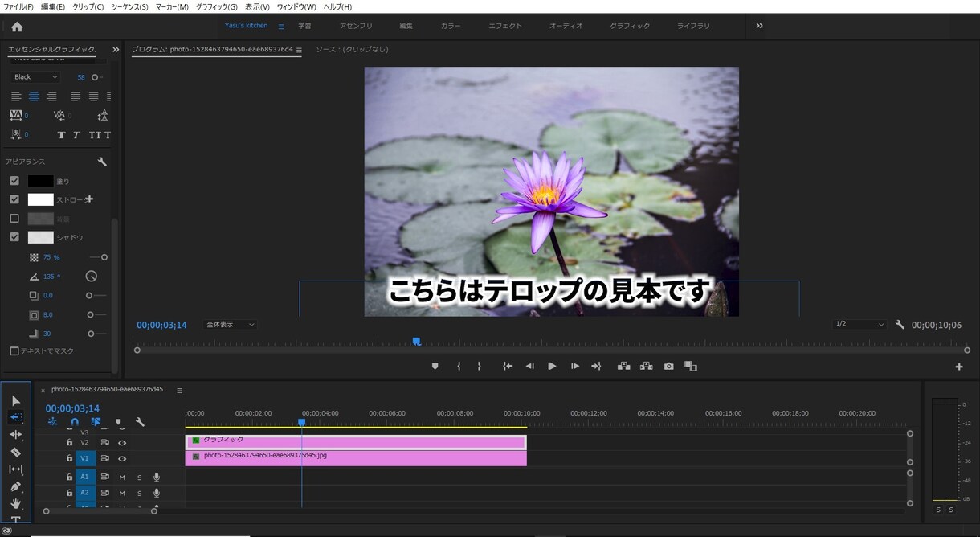Toggle nest sequence insert mode

click(52, 422)
